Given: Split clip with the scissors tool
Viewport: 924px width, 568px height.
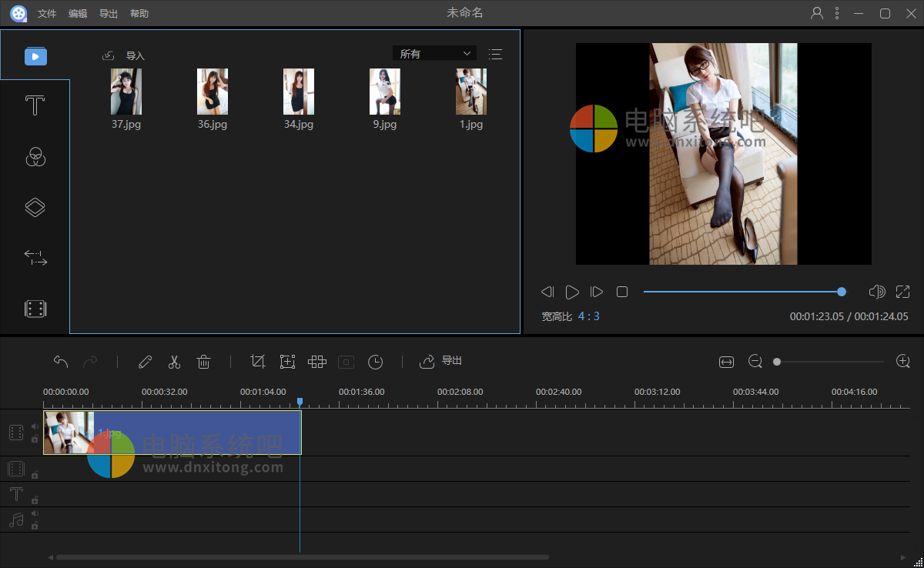Looking at the screenshot, I should (174, 361).
